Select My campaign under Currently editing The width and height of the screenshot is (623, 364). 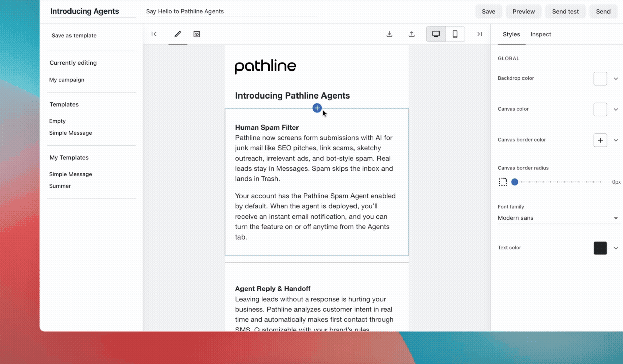66,80
